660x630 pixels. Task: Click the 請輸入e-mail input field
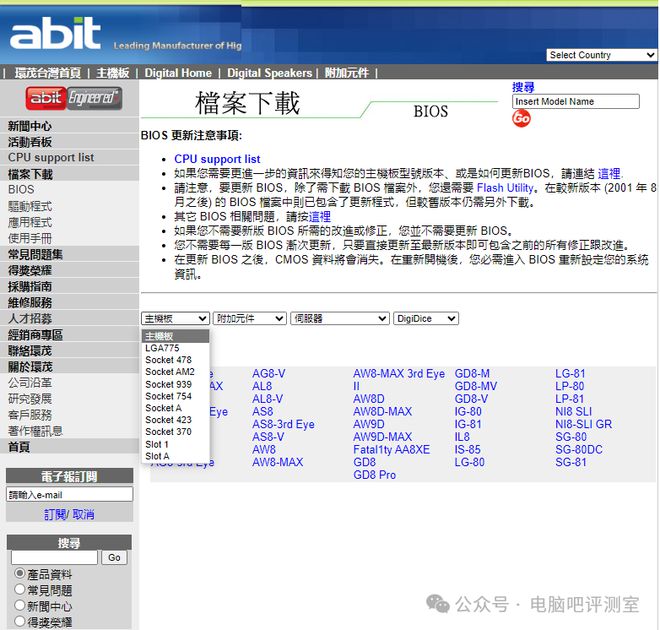(69, 494)
